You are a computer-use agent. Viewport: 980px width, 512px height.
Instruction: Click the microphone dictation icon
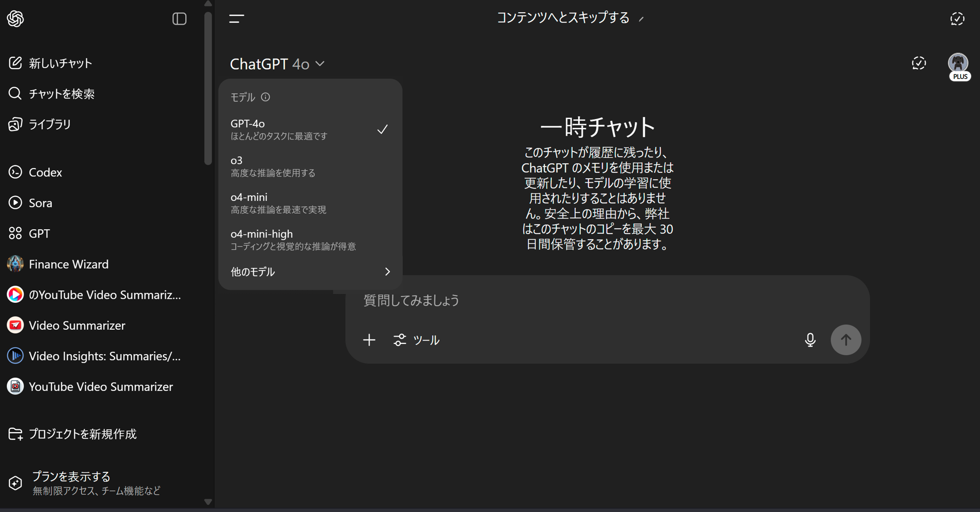(x=810, y=340)
